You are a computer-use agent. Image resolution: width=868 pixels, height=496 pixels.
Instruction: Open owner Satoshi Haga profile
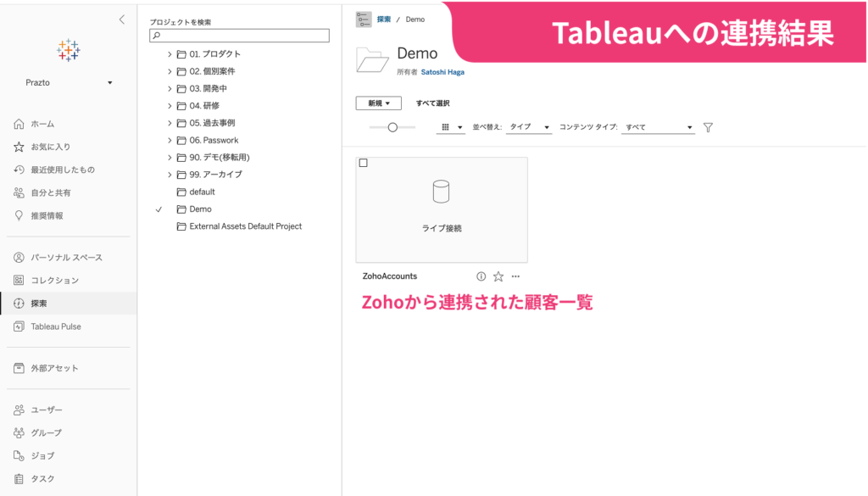coord(442,72)
